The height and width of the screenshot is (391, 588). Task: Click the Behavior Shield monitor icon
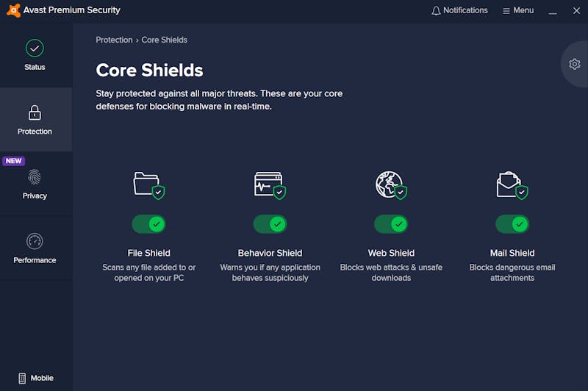270,185
